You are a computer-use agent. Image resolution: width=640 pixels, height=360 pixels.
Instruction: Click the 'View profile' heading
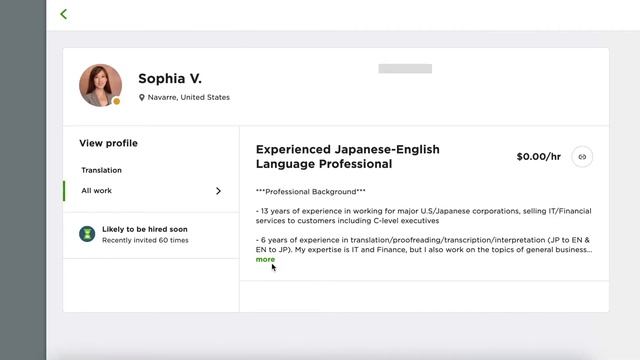tap(109, 143)
